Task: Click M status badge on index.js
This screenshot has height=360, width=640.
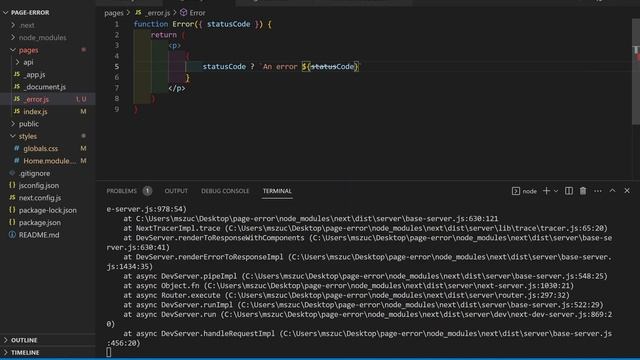Action: [83, 111]
